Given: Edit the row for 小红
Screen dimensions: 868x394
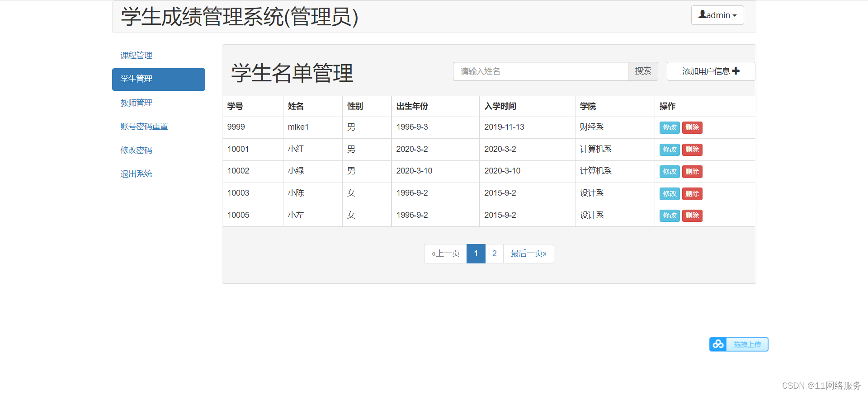Looking at the screenshot, I should click(x=670, y=150).
